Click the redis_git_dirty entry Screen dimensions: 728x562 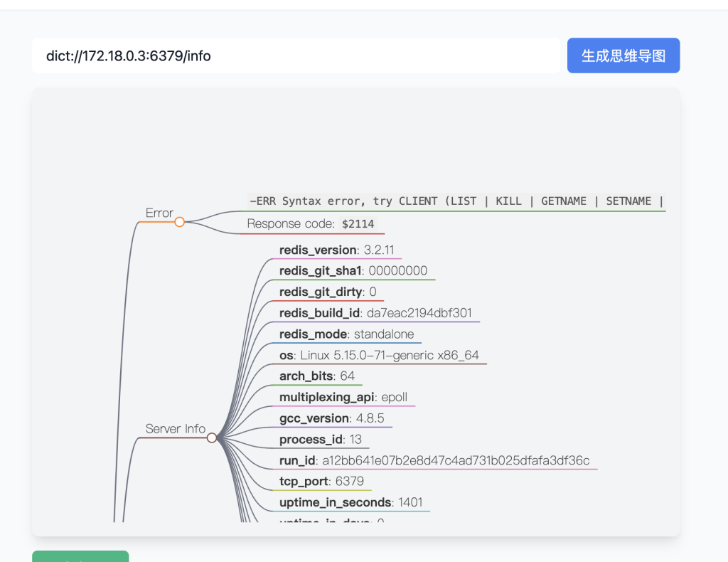point(328,292)
